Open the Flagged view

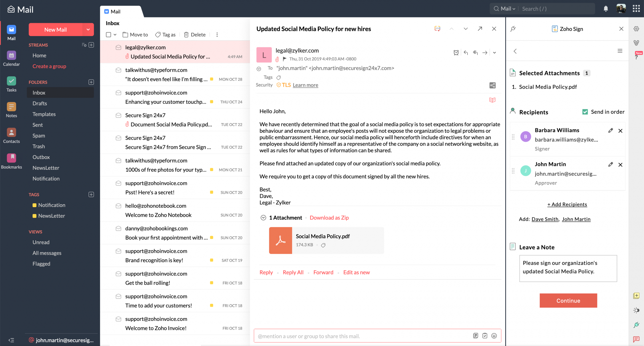coord(41,264)
